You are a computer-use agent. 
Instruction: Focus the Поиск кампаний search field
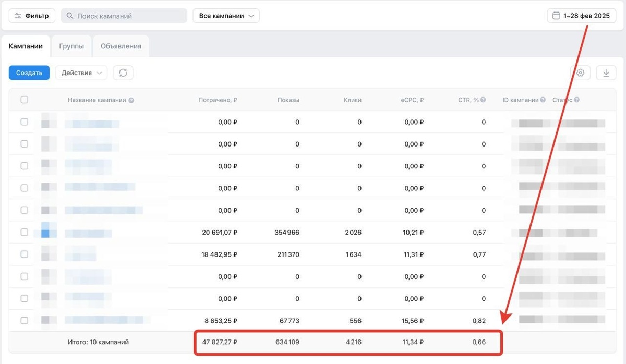click(124, 16)
